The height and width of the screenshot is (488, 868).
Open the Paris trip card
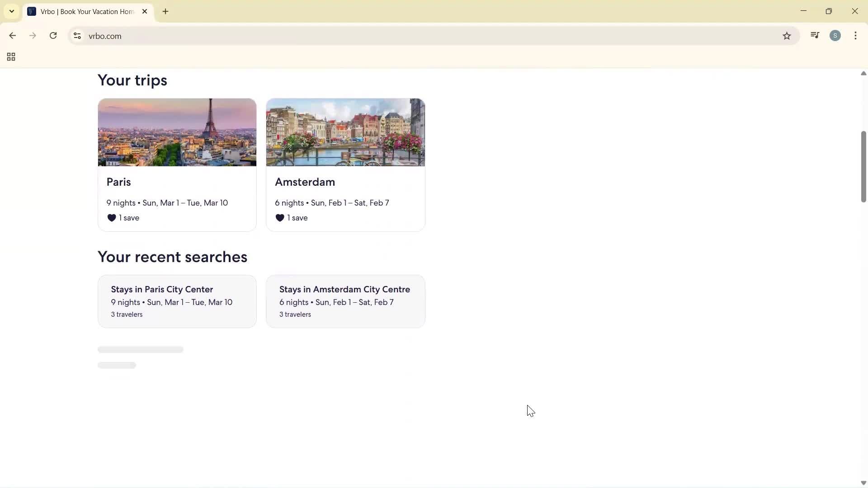pos(177,163)
